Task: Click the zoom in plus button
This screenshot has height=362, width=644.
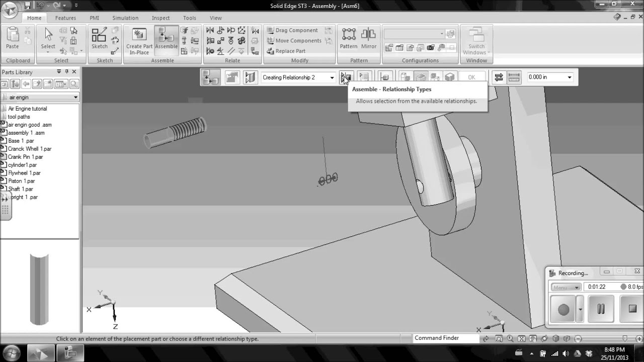Action: click(x=639, y=339)
